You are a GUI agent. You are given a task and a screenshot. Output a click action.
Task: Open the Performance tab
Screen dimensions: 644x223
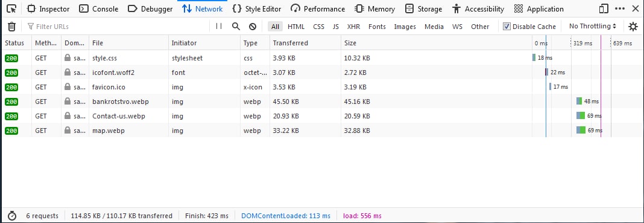click(318, 8)
